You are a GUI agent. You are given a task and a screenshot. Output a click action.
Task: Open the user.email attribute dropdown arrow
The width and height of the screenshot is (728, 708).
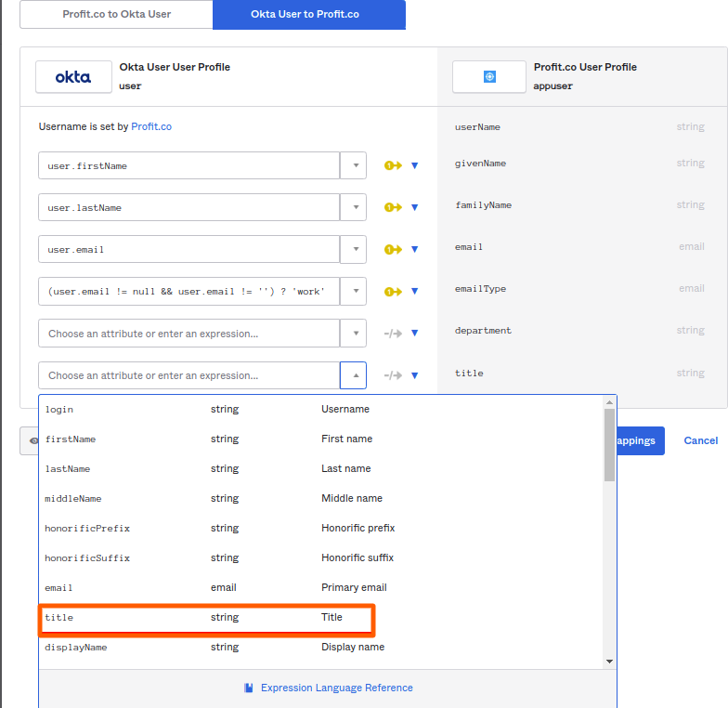[354, 249]
